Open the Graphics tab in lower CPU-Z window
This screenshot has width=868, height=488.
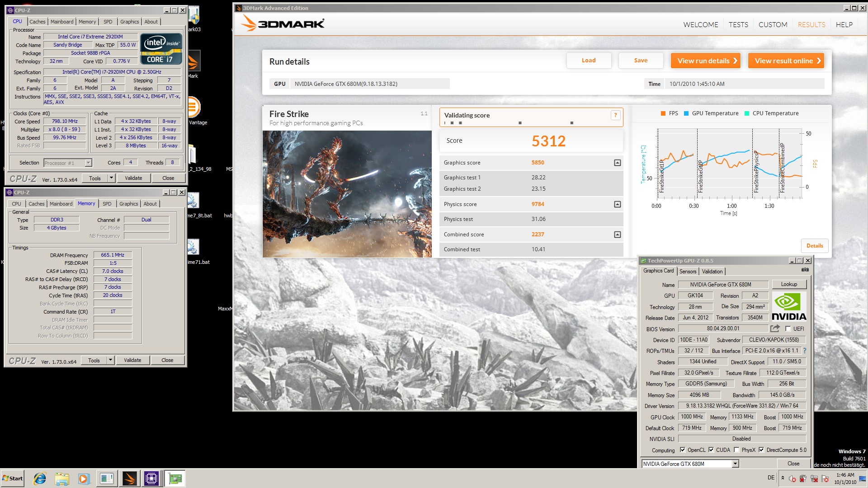(129, 204)
